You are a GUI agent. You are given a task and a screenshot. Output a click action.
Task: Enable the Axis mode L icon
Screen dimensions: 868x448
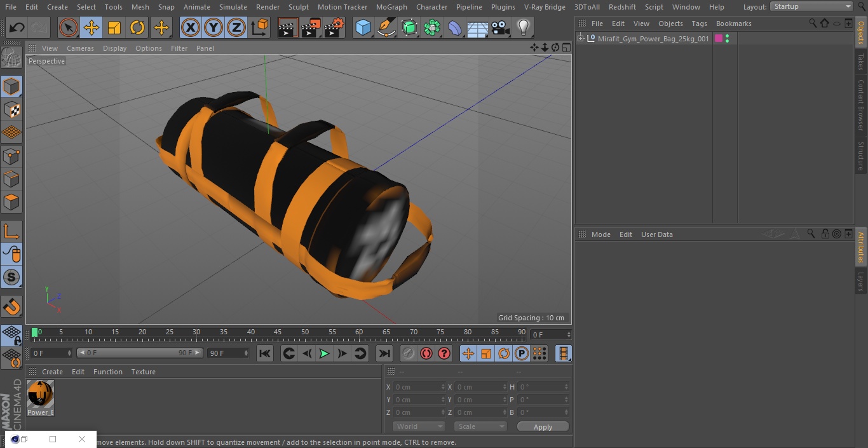[x=11, y=231]
